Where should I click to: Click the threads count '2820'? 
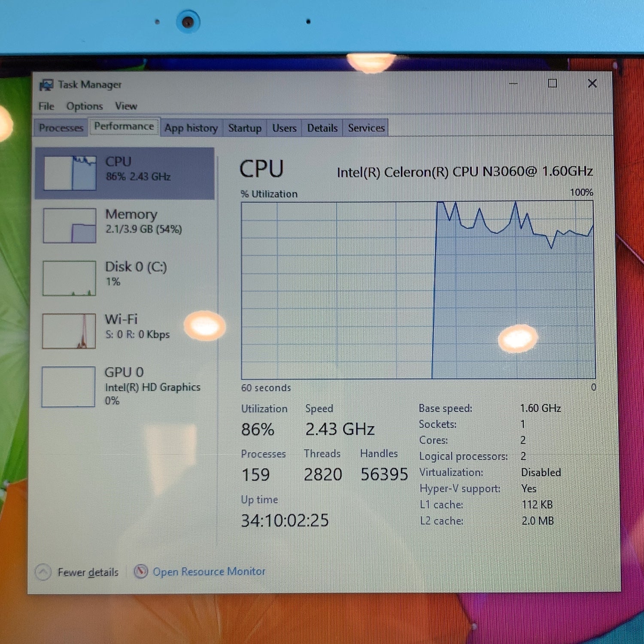pos(323,474)
